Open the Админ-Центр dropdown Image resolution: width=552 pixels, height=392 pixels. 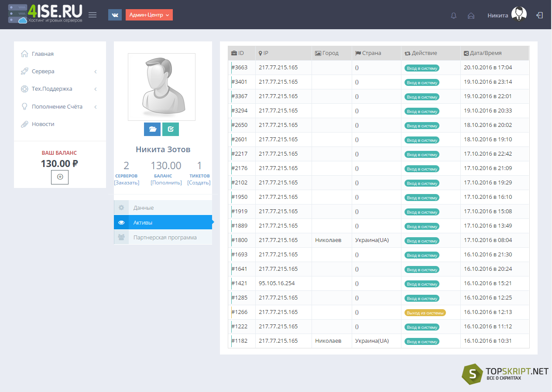coord(149,15)
